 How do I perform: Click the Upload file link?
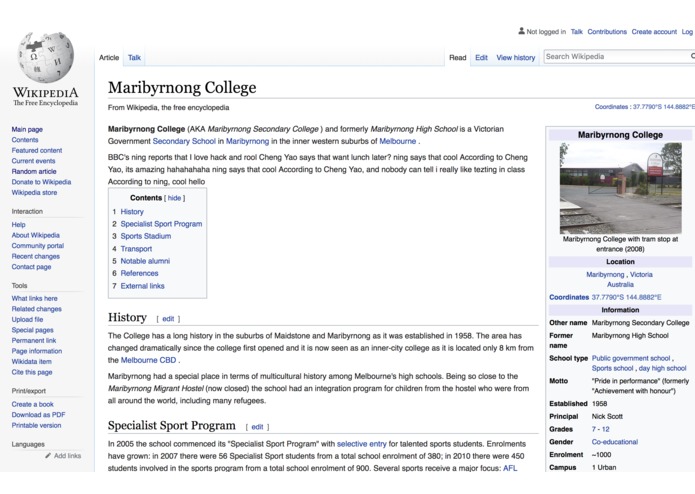tap(27, 319)
